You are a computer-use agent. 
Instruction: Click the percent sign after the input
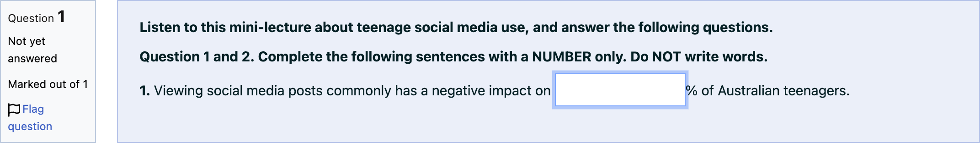click(x=692, y=91)
